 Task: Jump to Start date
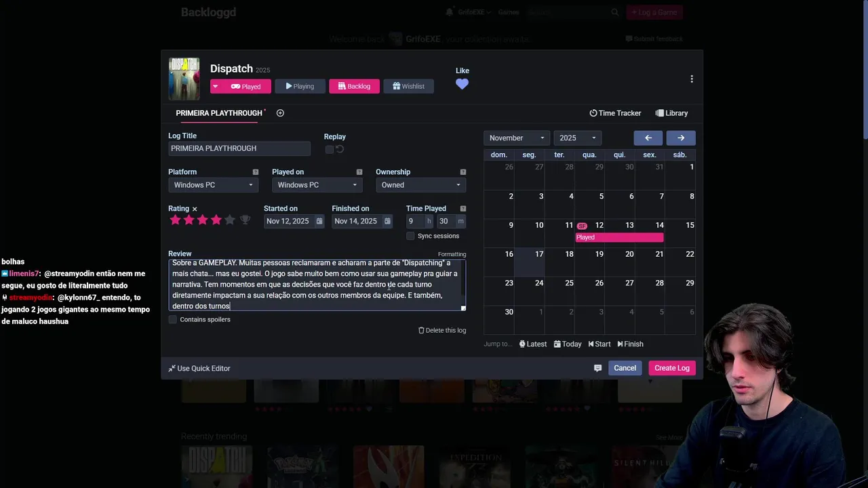(x=599, y=344)
